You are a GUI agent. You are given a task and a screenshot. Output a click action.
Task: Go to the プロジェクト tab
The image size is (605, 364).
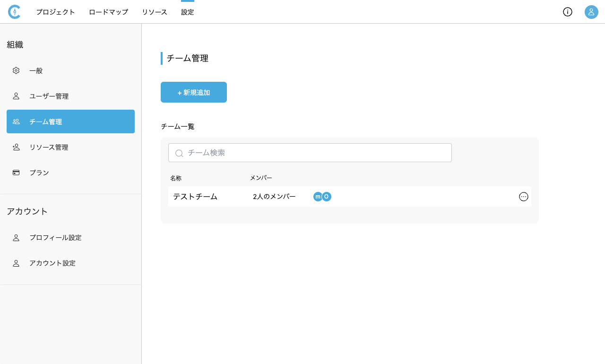point(56,12)
